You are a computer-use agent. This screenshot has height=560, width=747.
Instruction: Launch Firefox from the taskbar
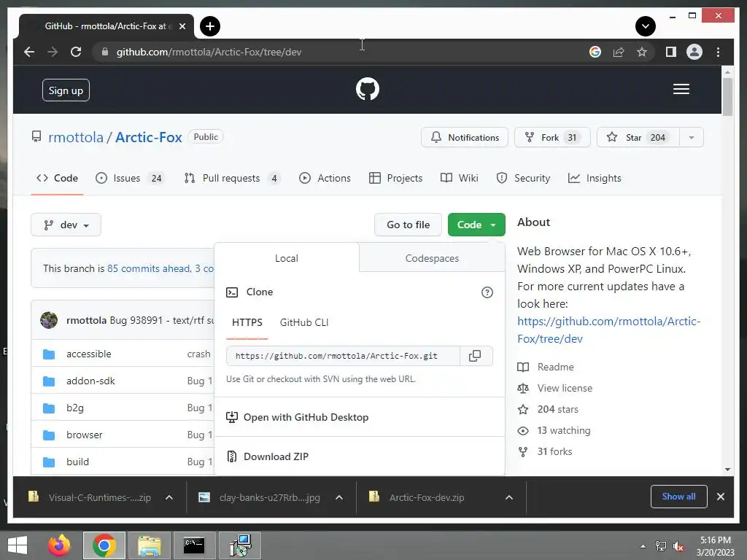[59, 545]
